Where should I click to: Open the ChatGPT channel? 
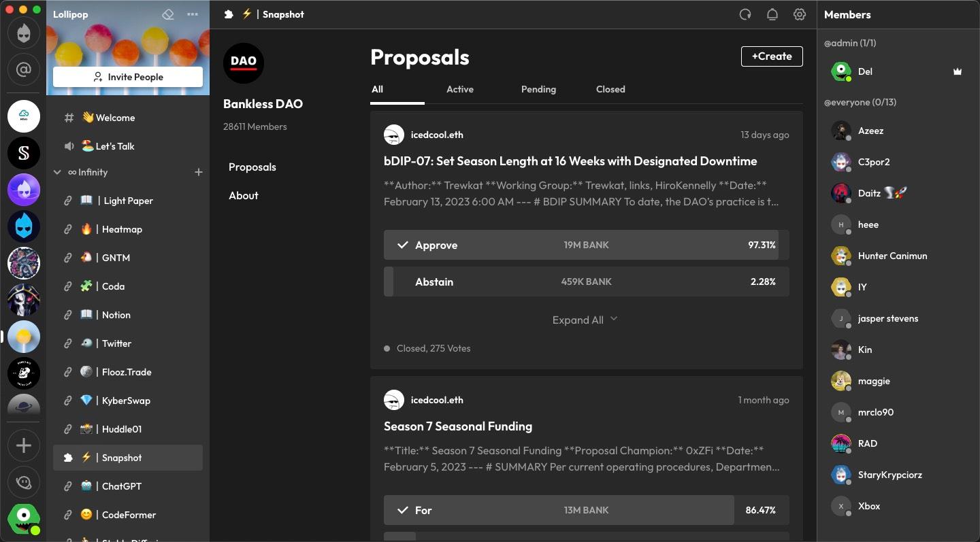click(x=128, y=486)
